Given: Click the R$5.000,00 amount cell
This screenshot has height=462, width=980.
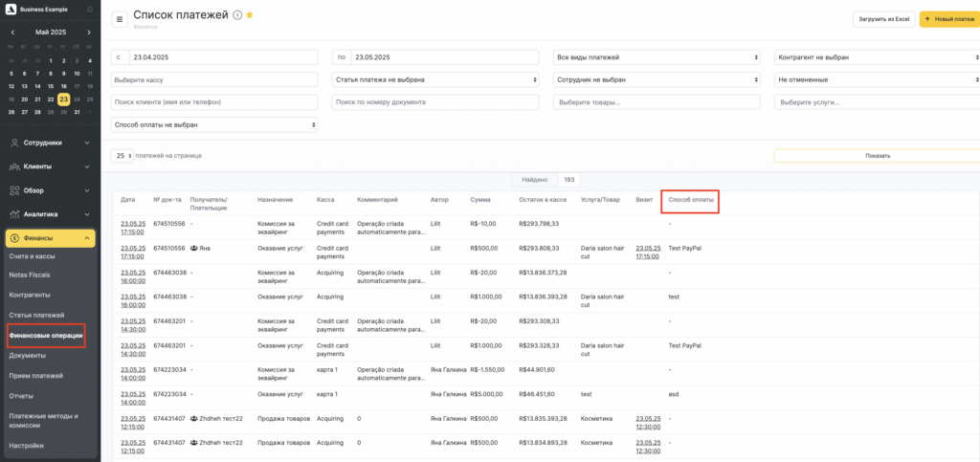Looking at the screenshot, I should pos(485,394).
